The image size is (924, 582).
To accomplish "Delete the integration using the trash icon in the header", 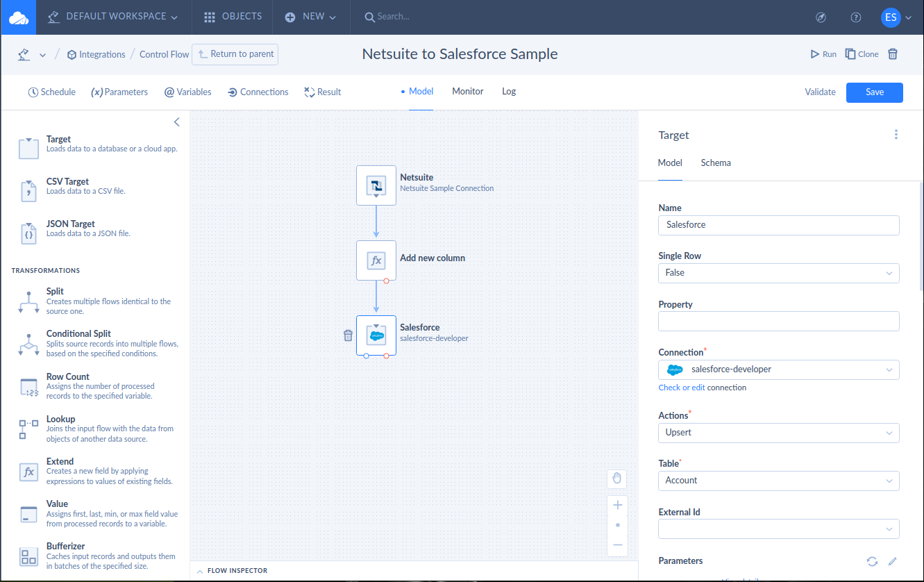I will (893, 54).
